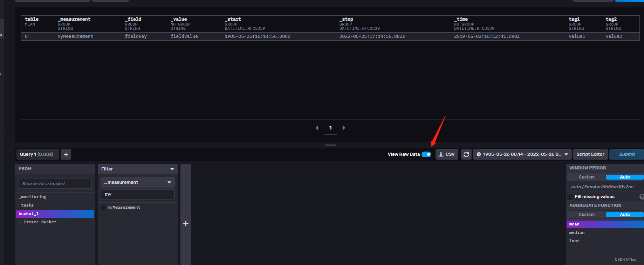Viewport: 644px width, 265px height.
Task: Add a new query tab
Action: click(66, 154)
